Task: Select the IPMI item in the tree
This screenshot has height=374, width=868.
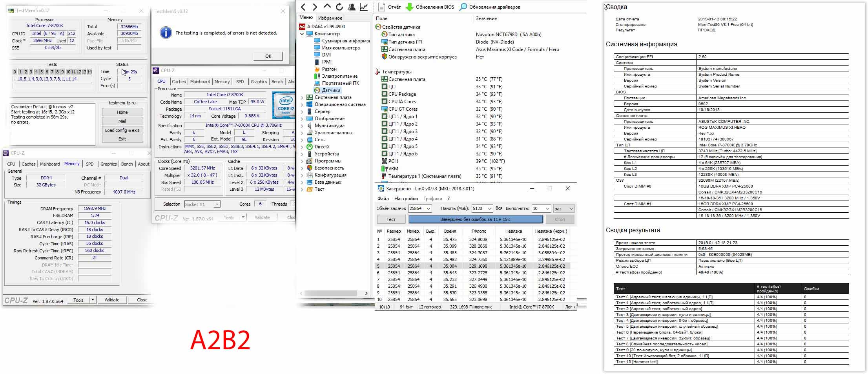Action: [323, 62]
